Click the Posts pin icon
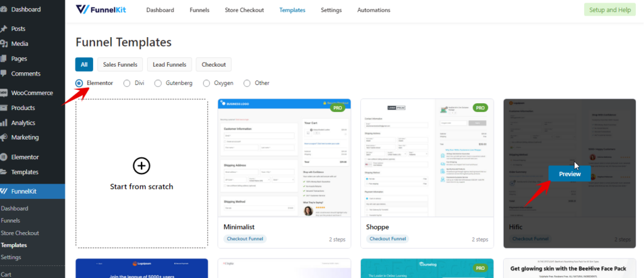The height and width of the screenshot is (278, 644). click(x=3, y=29)
